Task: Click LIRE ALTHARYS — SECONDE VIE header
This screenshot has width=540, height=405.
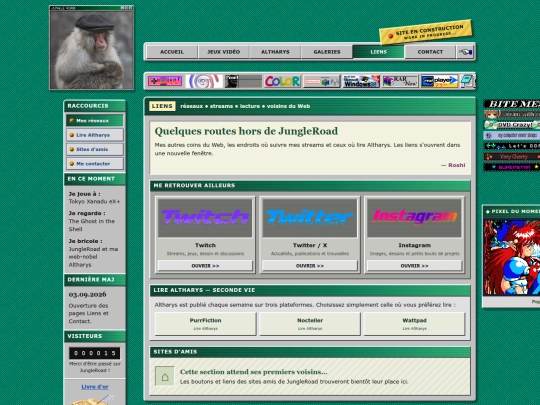Action: pyautogui.click(x=310, y=290)
